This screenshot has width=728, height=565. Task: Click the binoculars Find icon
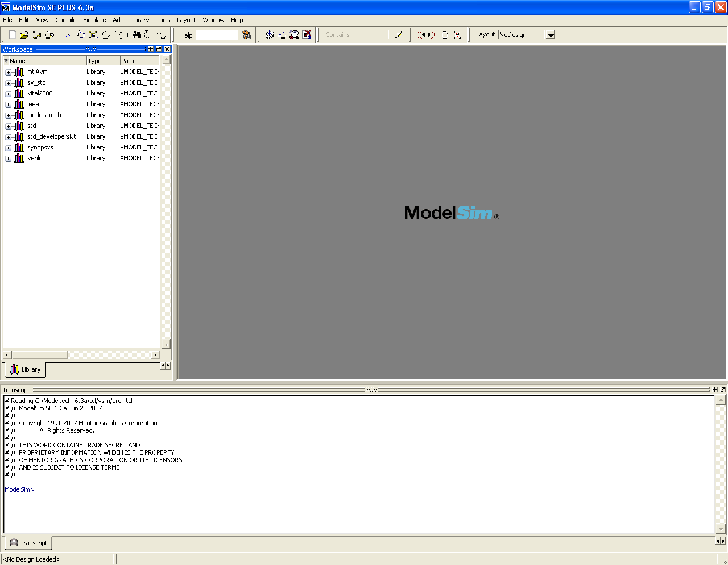[136, 35]
